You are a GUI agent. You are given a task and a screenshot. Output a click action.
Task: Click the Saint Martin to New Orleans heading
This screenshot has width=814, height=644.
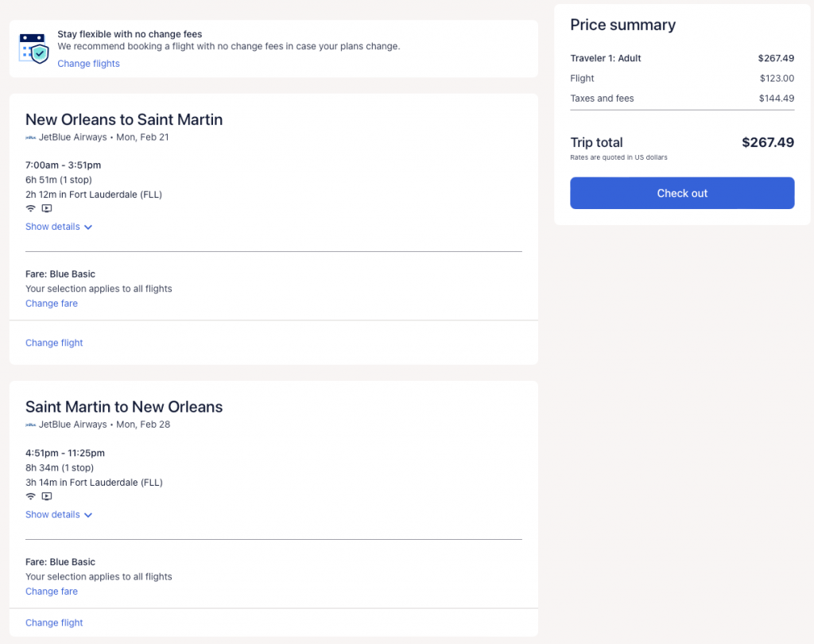(x=124, y=407)
